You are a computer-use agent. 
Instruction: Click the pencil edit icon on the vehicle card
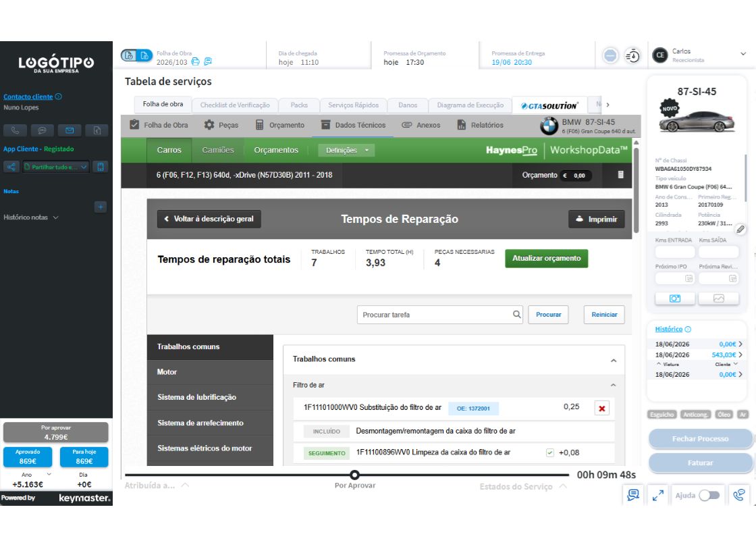tap(740, 229)
